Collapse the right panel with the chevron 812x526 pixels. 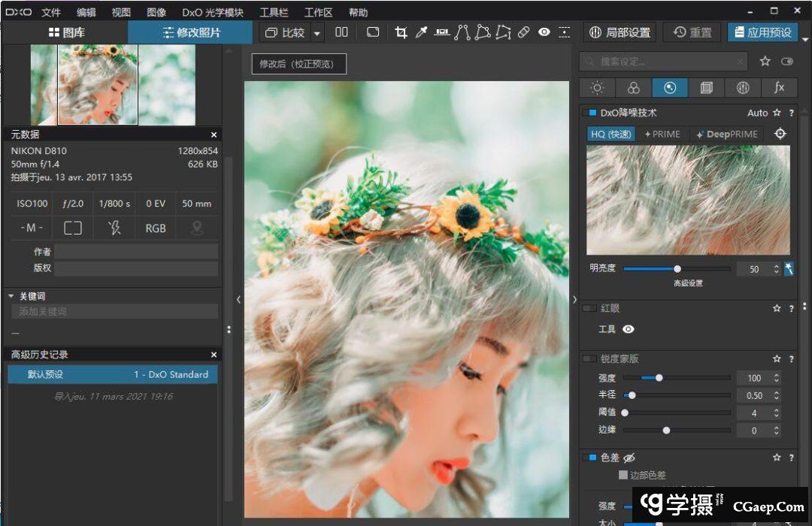click(x=574, y=299)
